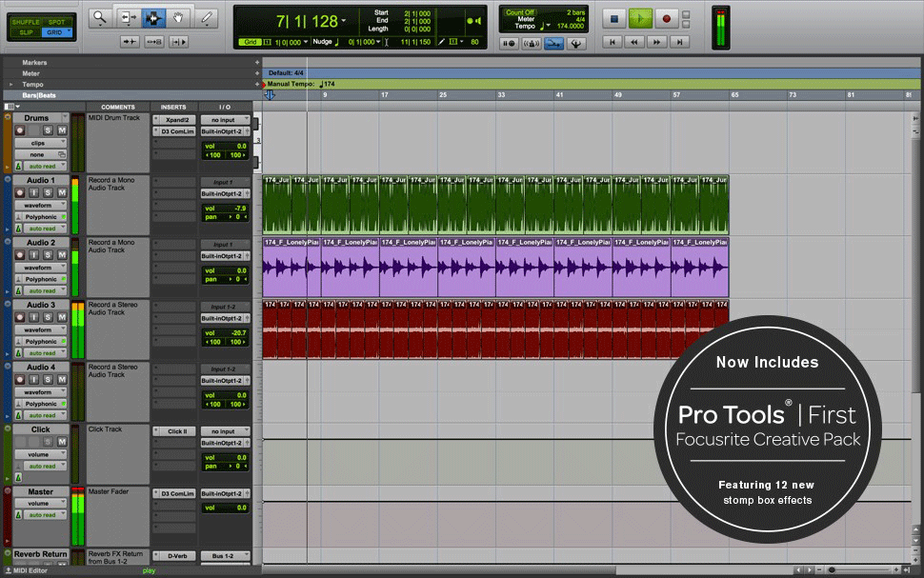Image resolution: width=924 pixels, height=578 pixels.
Task: Solo the Drums track
Action: tap(48, 130)
